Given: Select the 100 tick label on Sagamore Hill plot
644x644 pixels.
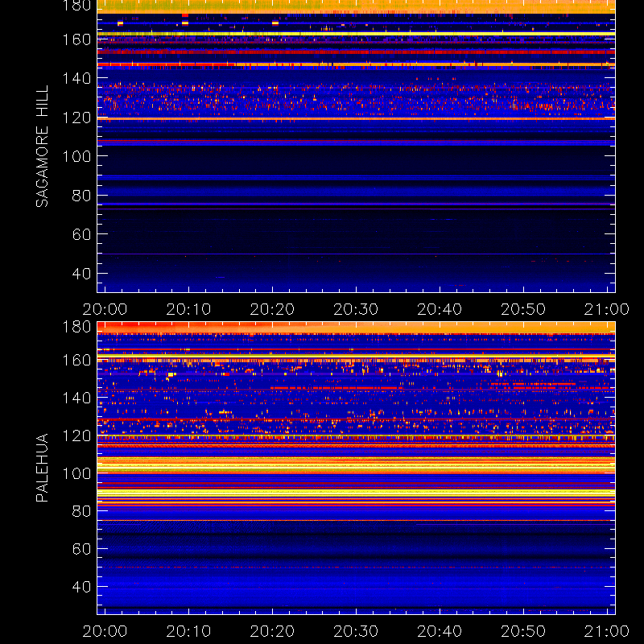Looking at the screenshot, I should pyautogui.click(x=76, y=156).
